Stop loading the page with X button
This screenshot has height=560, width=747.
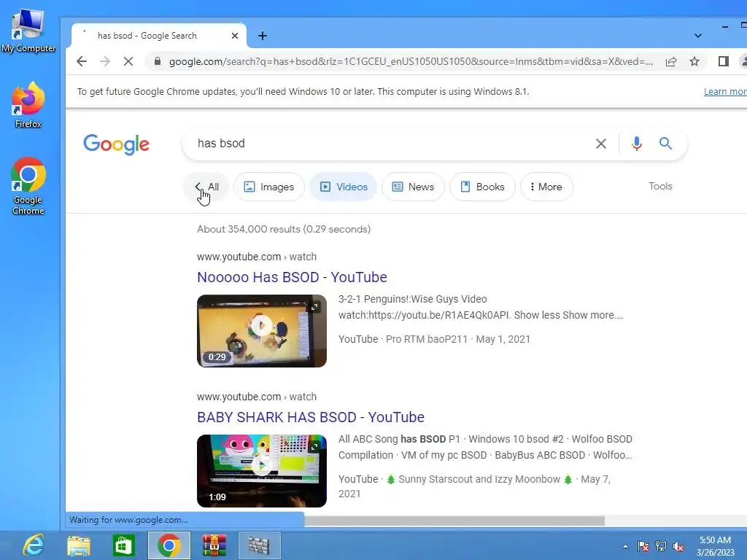tap(128, 61)
